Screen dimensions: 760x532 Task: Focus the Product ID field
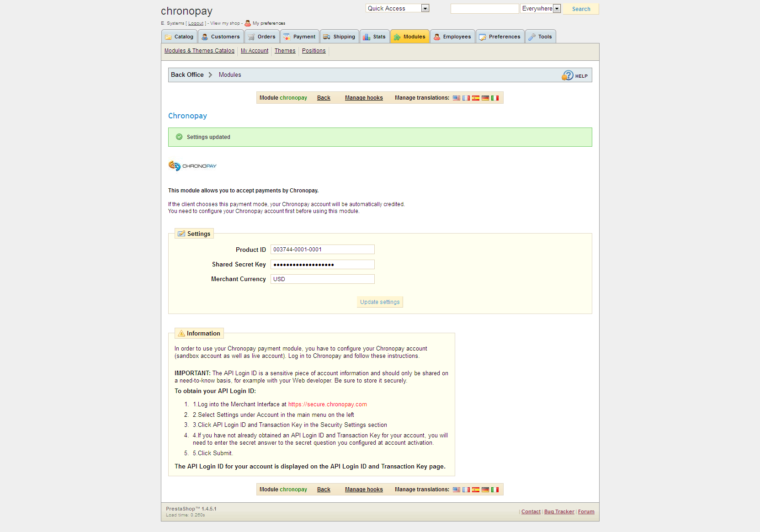(323, 250)
